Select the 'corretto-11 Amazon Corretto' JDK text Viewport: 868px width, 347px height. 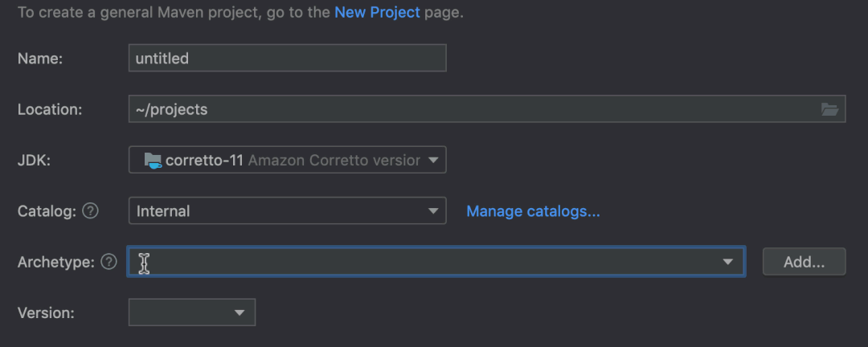point(293,160)
